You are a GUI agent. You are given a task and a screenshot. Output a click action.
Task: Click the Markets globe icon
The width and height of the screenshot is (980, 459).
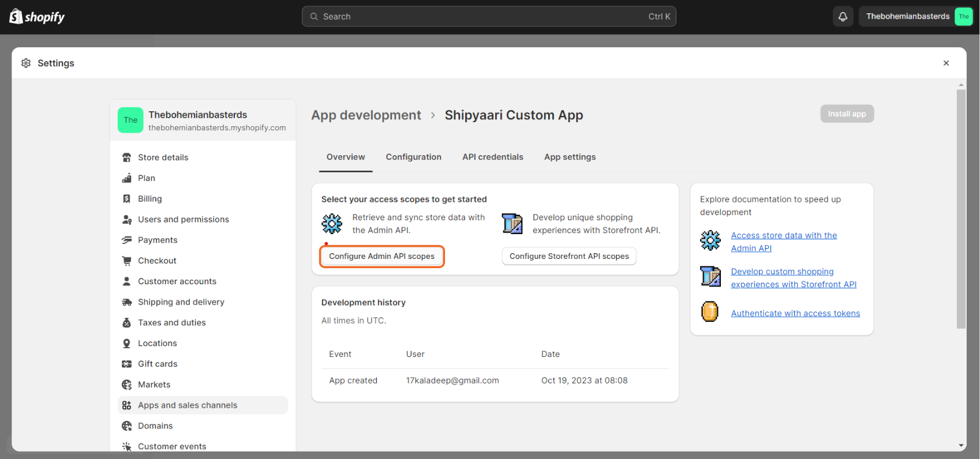[127, 385]
